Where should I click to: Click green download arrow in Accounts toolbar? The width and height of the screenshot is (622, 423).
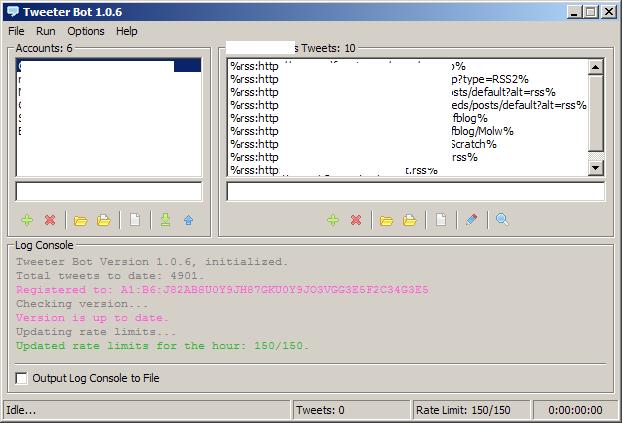coord(165,220)
